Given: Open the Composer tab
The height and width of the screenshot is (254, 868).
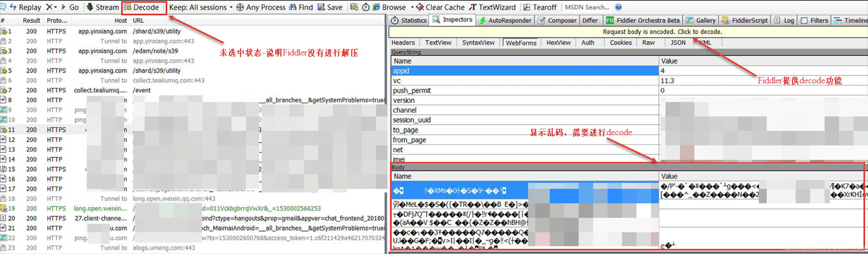Looking at the screenshot, I should (557, 20).
